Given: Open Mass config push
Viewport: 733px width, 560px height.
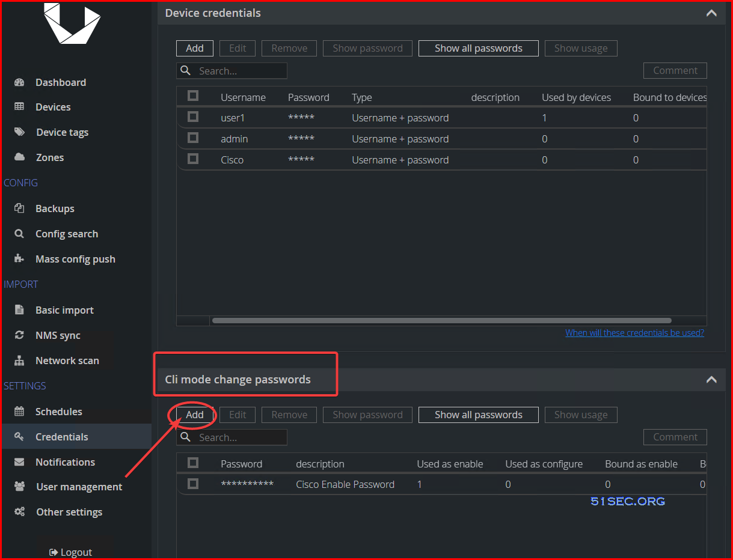Looking at the screenshot, I should (x=75, y=259).
